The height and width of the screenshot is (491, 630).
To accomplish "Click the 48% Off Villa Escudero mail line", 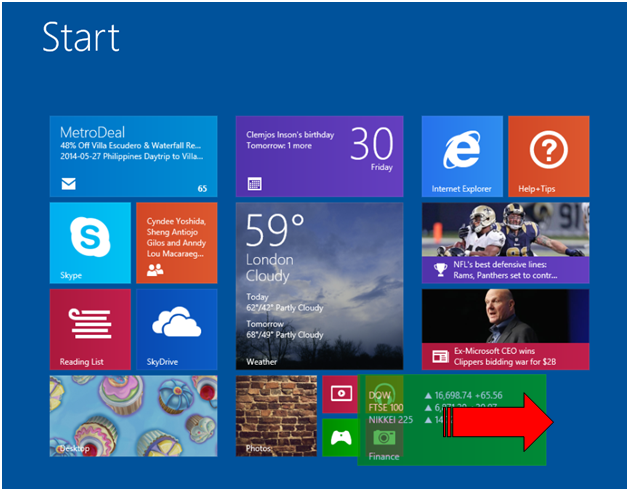I will click(131, 145).
